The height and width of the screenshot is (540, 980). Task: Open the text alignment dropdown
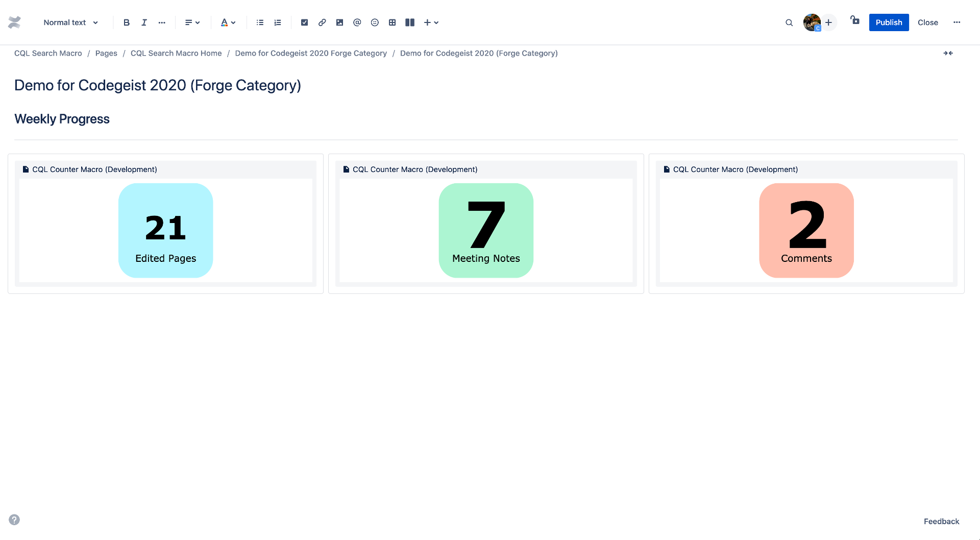pos(192,22)
